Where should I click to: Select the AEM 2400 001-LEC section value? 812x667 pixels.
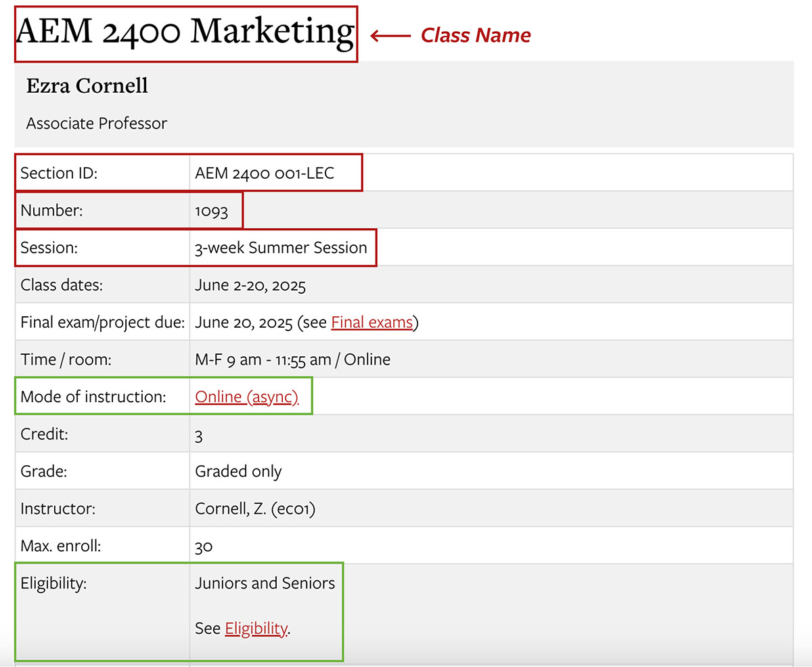[x=264, y=173]
